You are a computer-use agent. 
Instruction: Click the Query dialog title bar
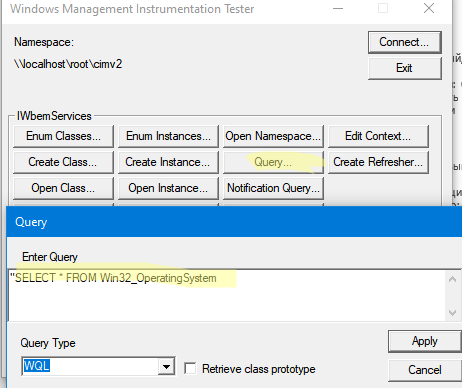(234, 222)
